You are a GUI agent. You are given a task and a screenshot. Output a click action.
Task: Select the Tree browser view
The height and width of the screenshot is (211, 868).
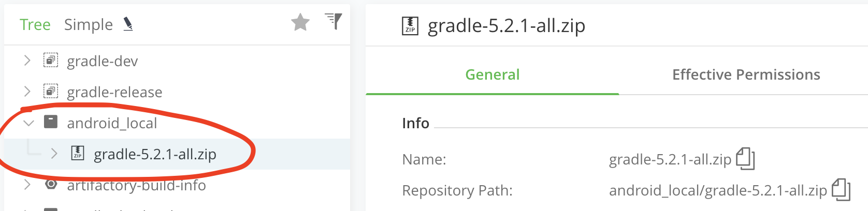pos(35,25)
